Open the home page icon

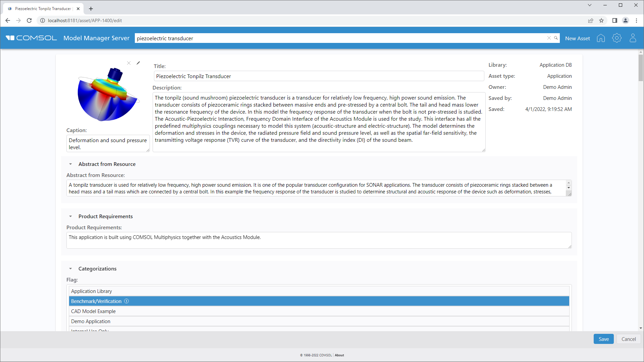coord(601,38)
